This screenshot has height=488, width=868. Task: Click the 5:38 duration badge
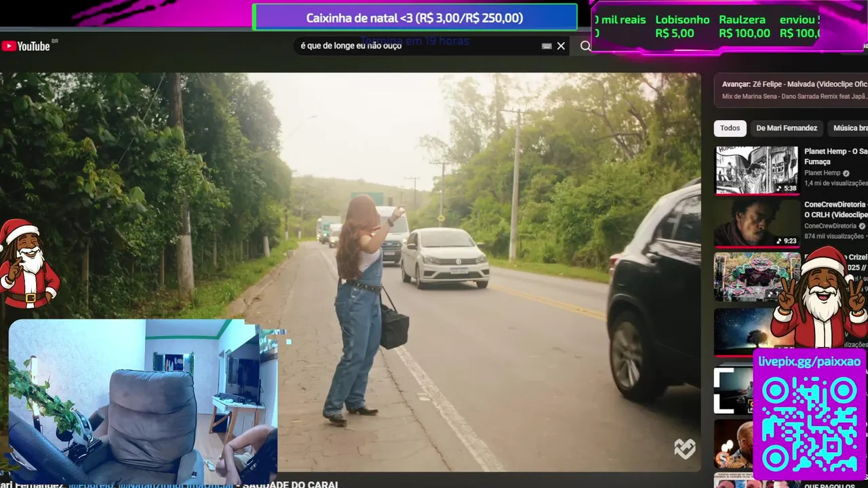tap(787, 188)
